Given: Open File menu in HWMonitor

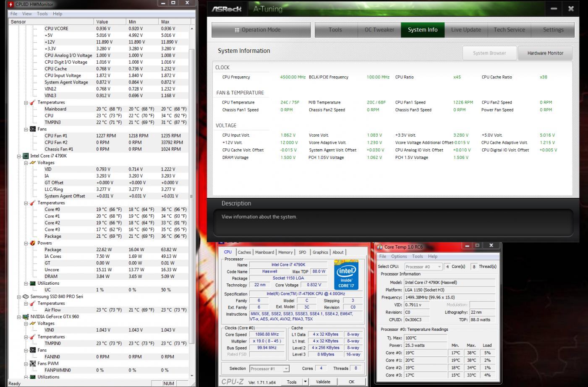Looking at the screenshot, I should [x=14, y=13].
